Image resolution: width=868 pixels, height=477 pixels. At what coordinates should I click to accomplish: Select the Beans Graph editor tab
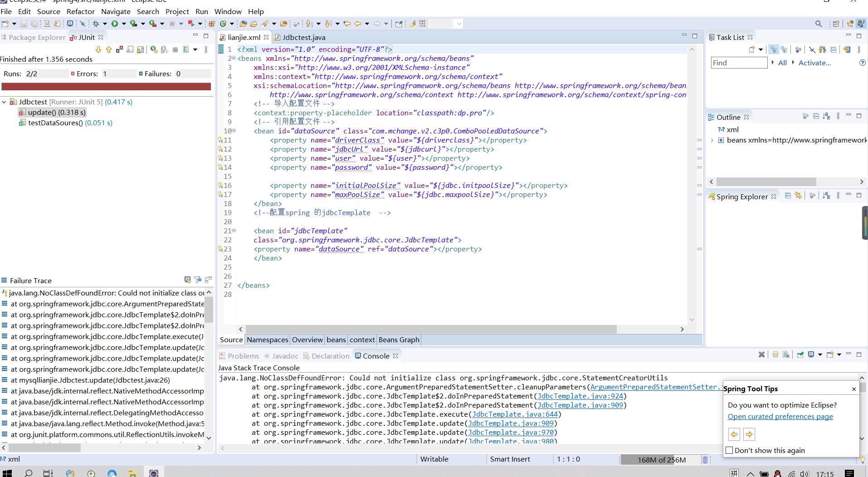pyautogui.click(x=399, y=339)
